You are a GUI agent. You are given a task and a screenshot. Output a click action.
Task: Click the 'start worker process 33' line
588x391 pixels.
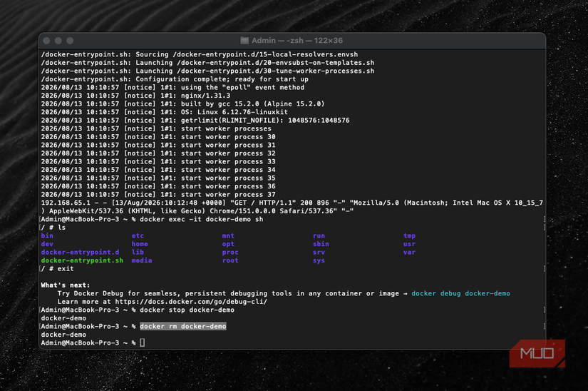pyautogui.click(x=158, y=162)
